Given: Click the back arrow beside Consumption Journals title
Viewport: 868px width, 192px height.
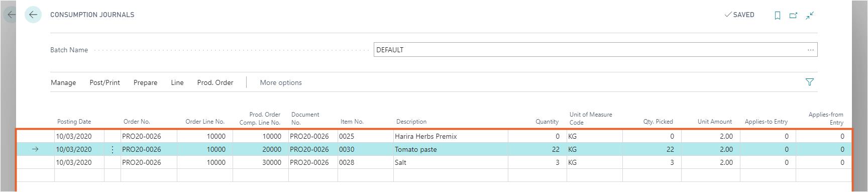Looking at the screenshot, I should pyautogui.click(x=33, y=15).
